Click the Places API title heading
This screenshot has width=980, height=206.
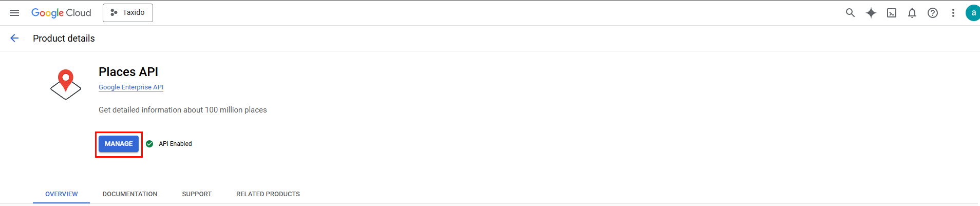[x=128, y=72]
